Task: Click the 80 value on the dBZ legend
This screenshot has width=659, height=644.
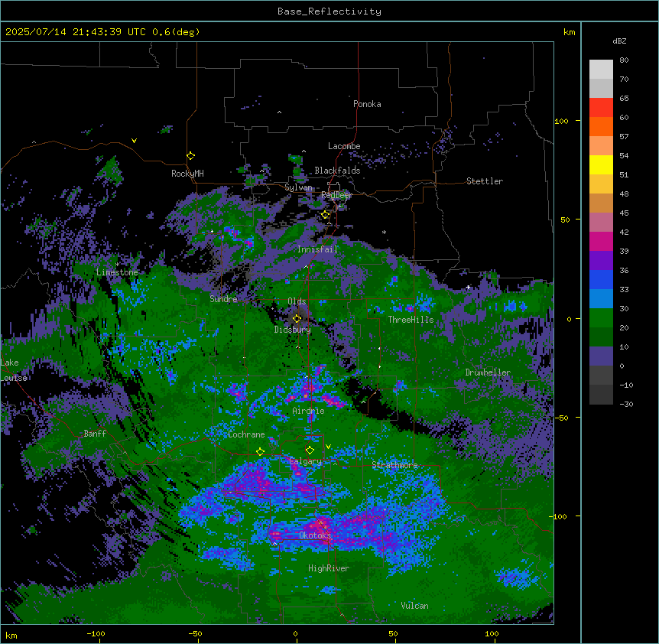Action: pos(624,60)
